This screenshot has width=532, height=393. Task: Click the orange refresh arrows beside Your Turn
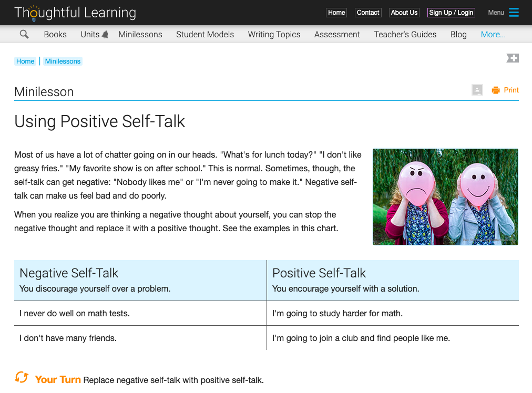(21, 377)
